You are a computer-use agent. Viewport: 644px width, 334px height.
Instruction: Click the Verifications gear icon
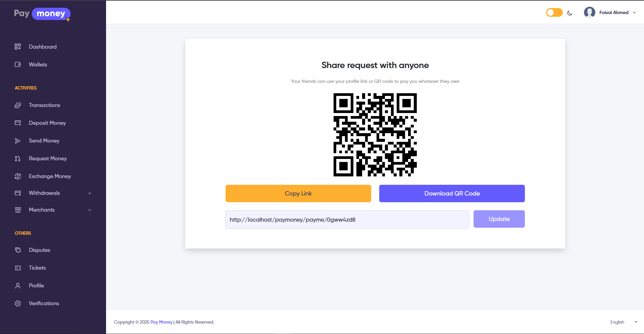tap(18, 303)
